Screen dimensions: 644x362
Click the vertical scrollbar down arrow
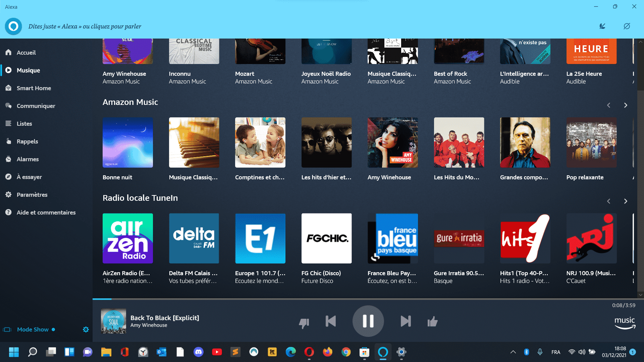coord(641,295)
